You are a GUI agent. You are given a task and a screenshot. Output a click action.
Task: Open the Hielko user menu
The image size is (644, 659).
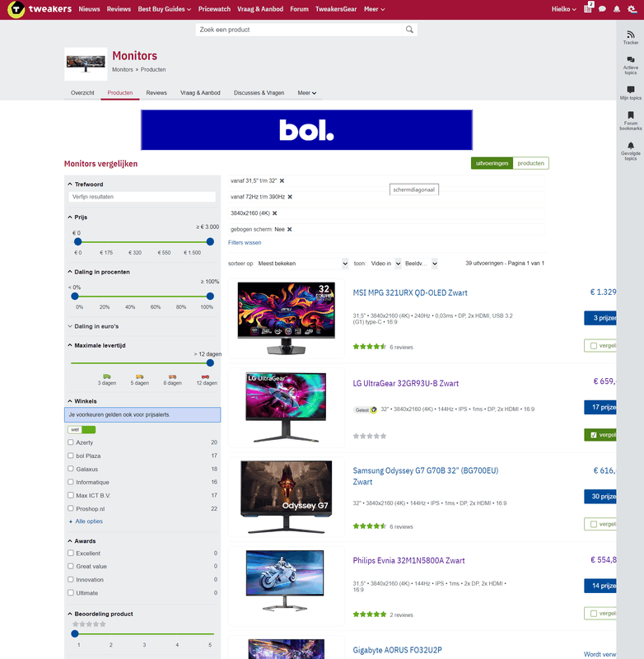click(564, 9)
